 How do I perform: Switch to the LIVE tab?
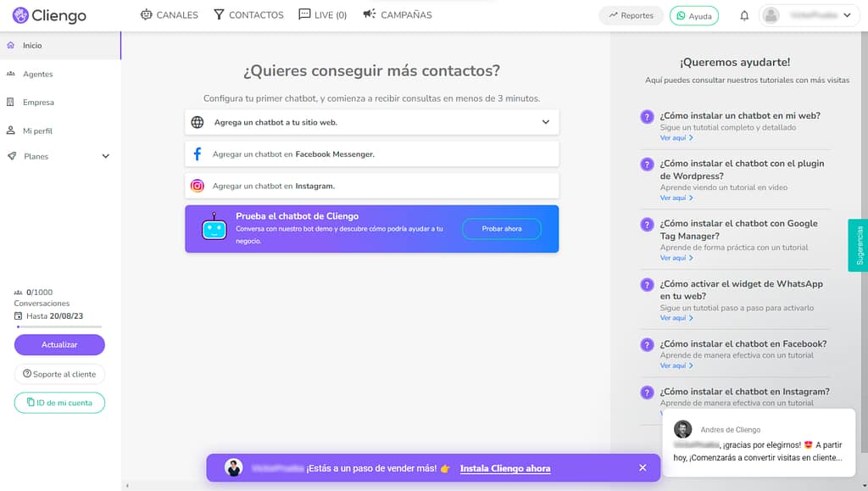[322, 14]
